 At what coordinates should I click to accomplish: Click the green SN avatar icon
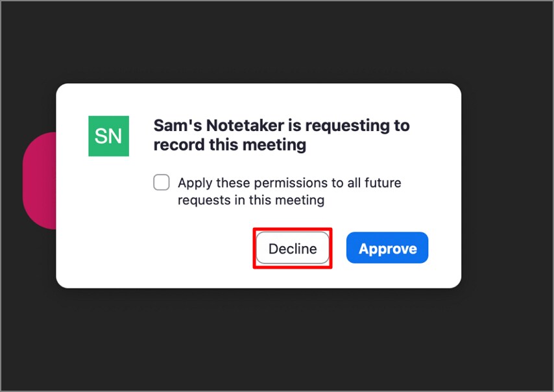click(x=108, y=136)
